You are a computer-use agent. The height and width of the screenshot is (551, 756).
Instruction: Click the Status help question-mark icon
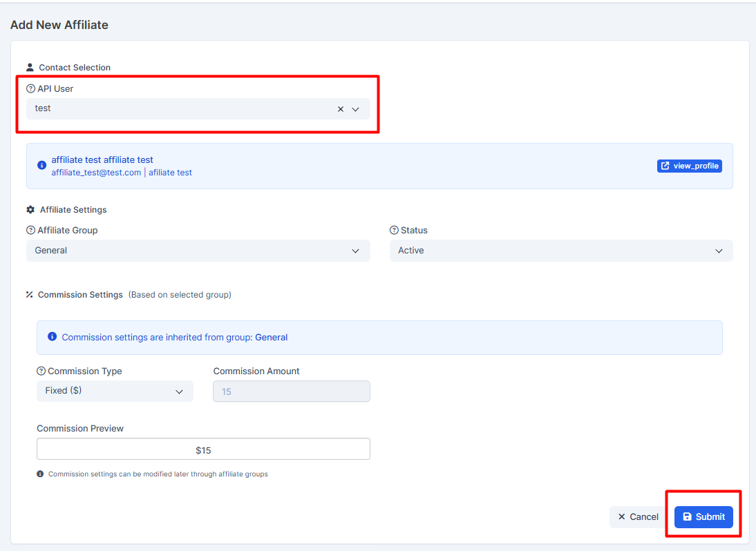pos(394,231)
